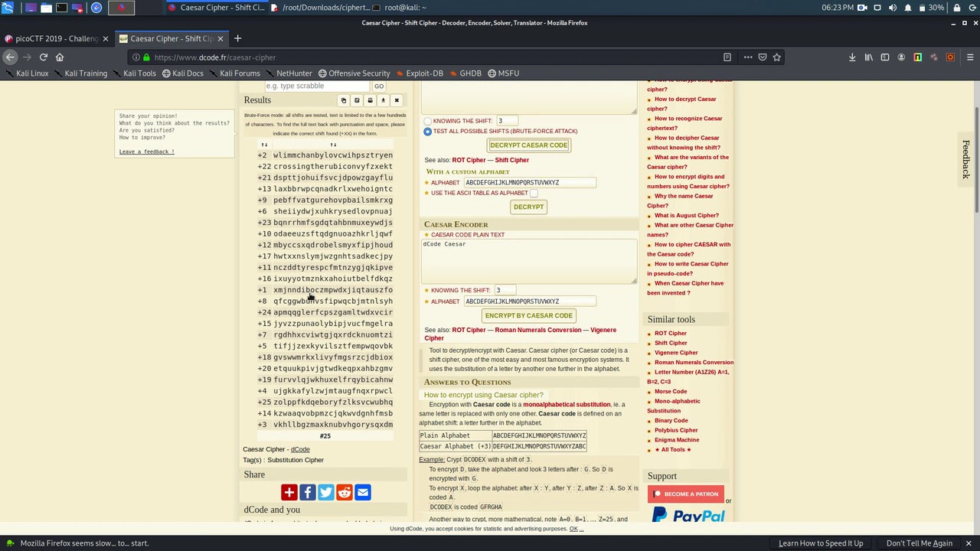This screenshot has height=551, width=980.
Task: Click GO button next to search box
Action: pyautogui.click(x=378, y=86)
